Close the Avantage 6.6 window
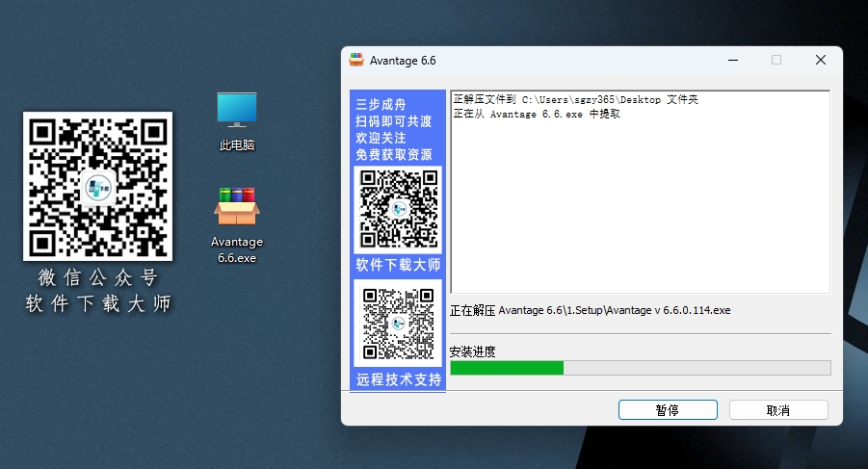Viewport: 868px width, 469px height. [x=821, y=60]
